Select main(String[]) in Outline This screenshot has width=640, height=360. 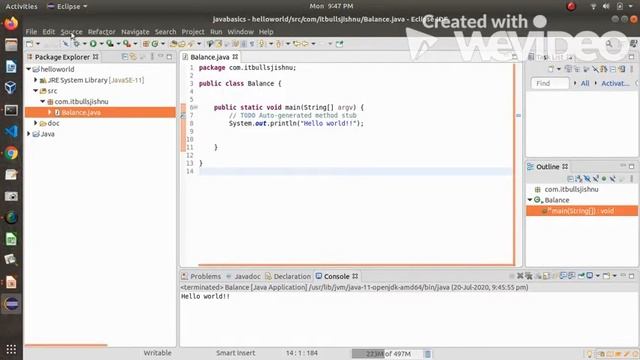tap(582, 211)
